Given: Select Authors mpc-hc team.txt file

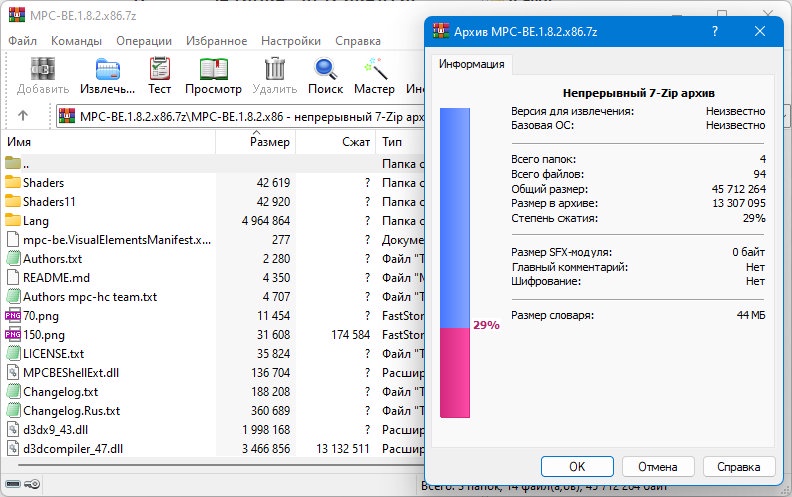Looking at the screenshot, I should tap(90, 296).
